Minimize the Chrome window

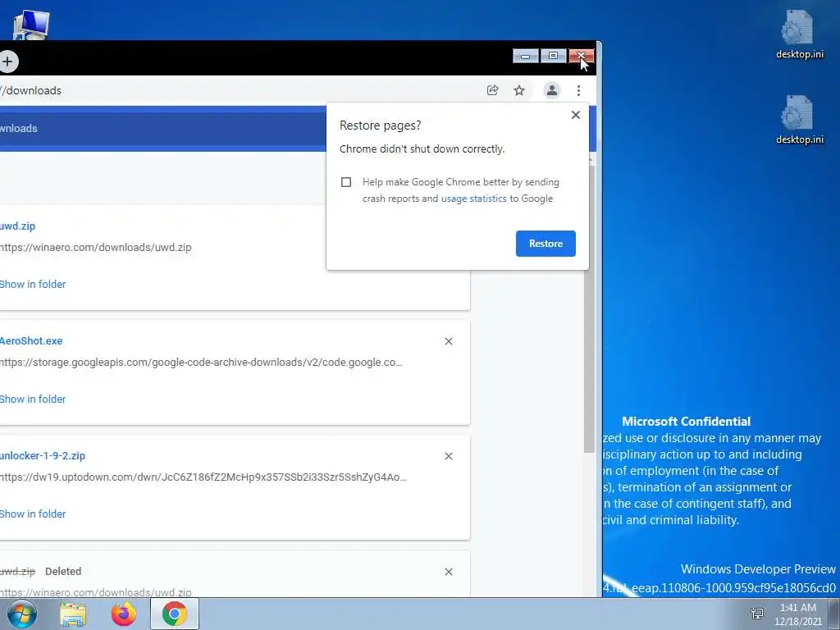526,56
